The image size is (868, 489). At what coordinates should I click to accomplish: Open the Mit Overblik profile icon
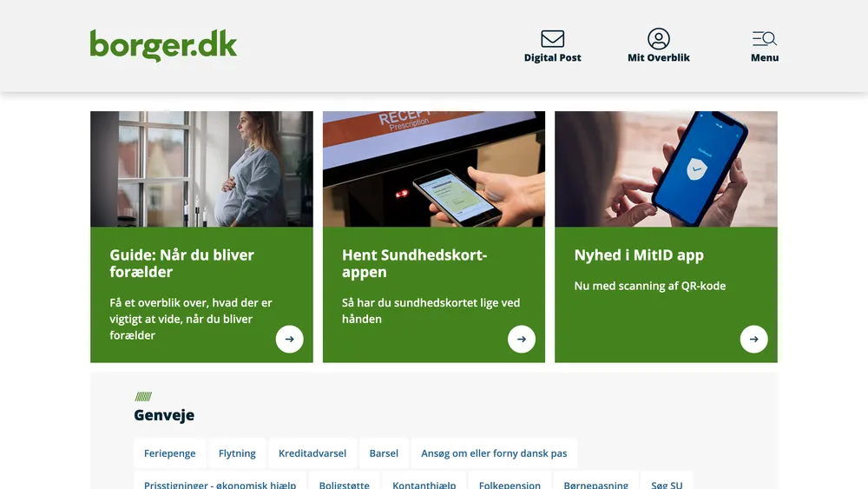[x=659, y=39]
